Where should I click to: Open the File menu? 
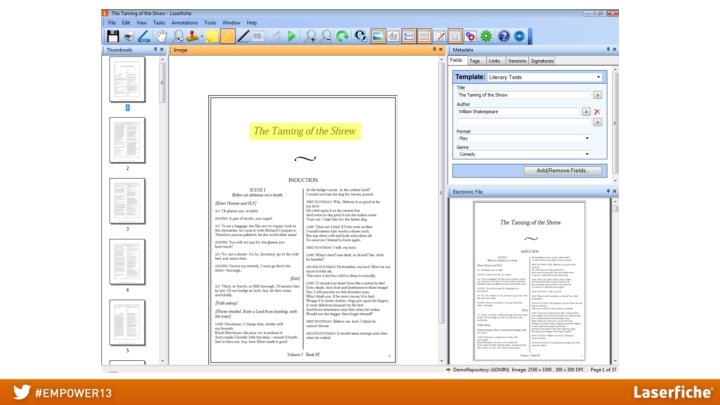[x=112, y=22]
